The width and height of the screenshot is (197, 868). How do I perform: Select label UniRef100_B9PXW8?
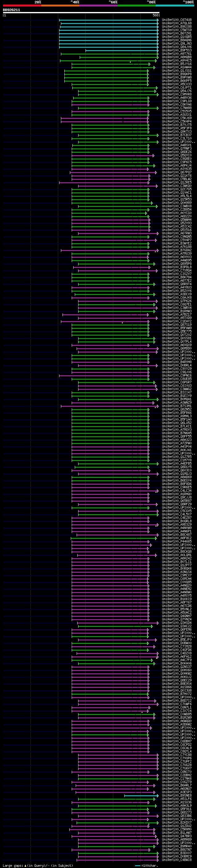tap(177, 78)
